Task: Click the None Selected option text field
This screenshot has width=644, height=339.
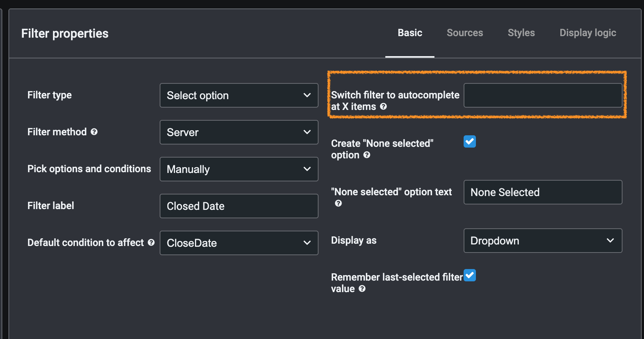Action: tap(543, 192)
